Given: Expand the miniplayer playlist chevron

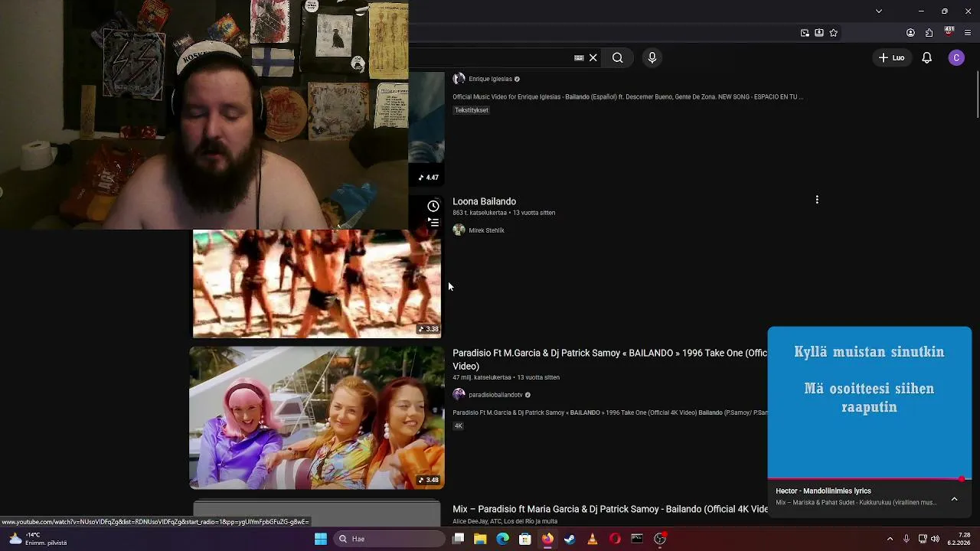Looking at the screenshot, I should point(954,499).
